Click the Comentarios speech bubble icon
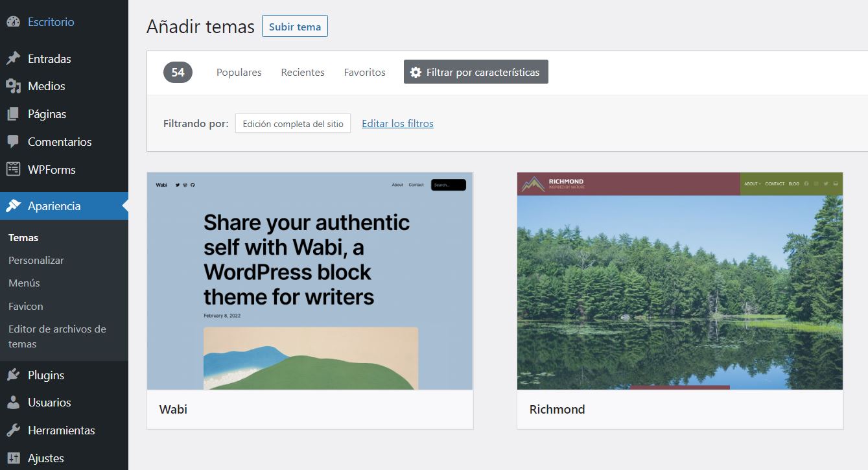868x470 pixels. (x=13, y=141)
